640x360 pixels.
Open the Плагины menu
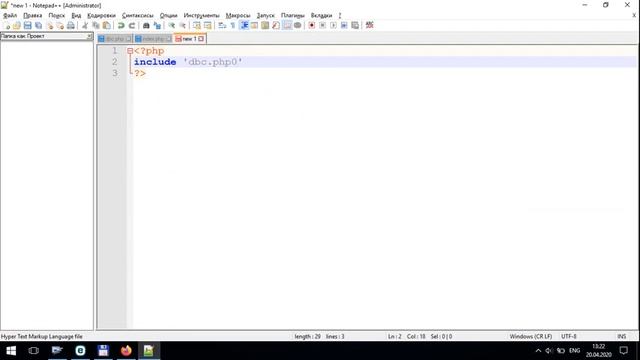click(x=293, y=16)
